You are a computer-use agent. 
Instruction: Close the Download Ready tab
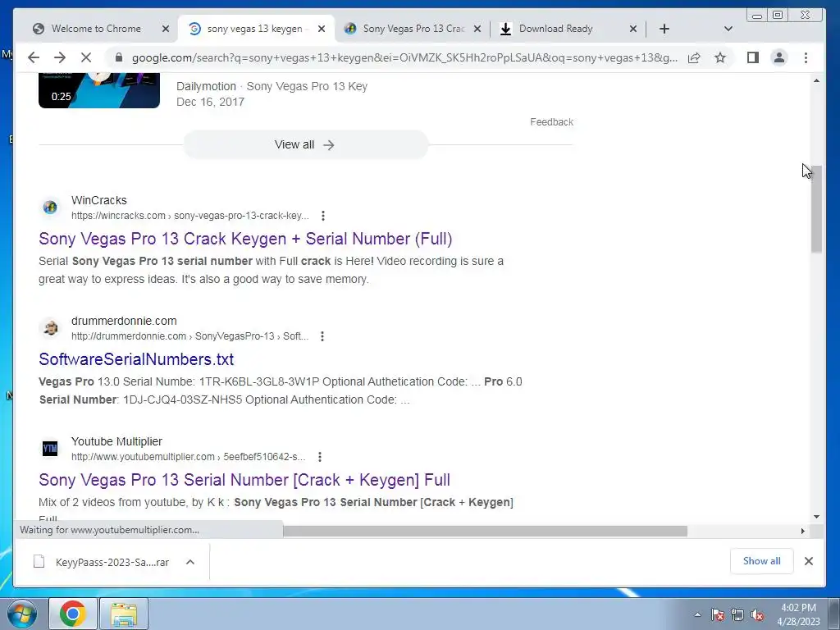pos(632,29)
